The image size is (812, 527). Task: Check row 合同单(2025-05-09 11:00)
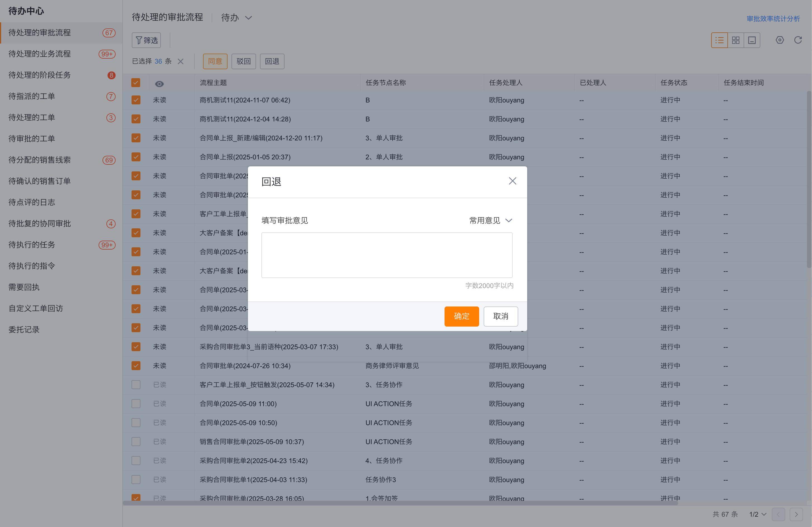click(136, 404)
